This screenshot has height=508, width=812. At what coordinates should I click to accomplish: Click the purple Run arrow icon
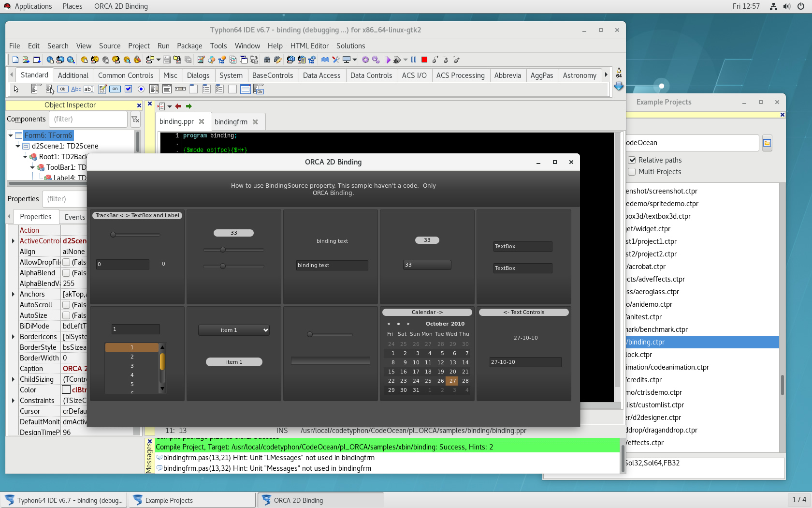(387, 60)
